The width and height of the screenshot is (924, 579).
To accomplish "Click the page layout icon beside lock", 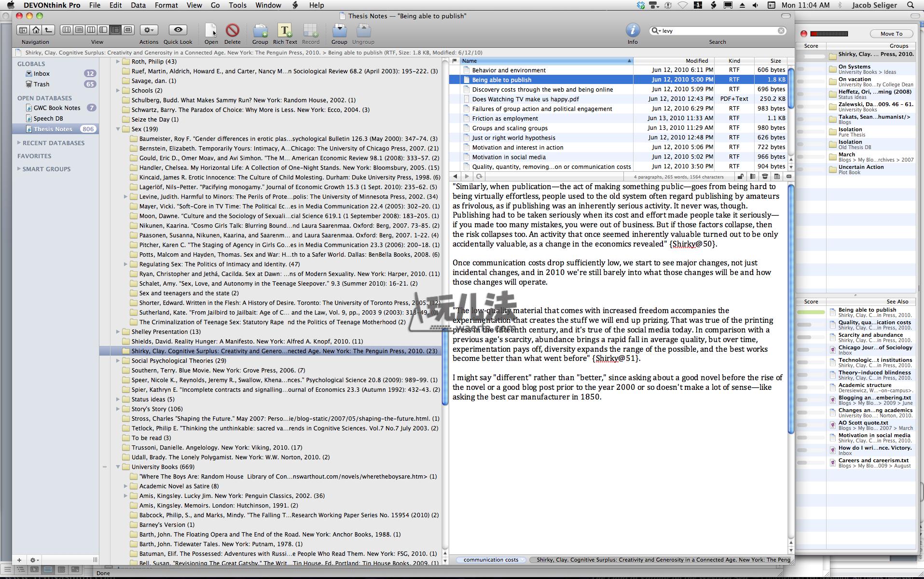I will (753, 177).
